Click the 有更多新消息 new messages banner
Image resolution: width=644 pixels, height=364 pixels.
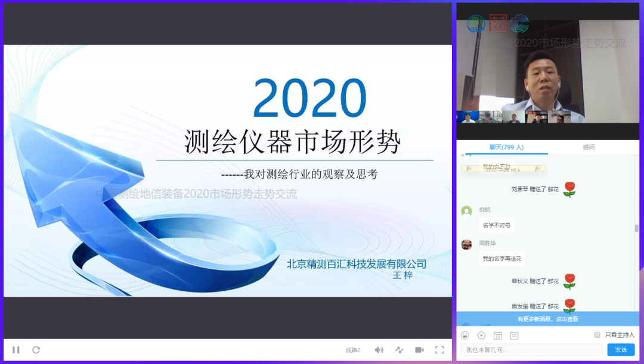pos(547,319)
